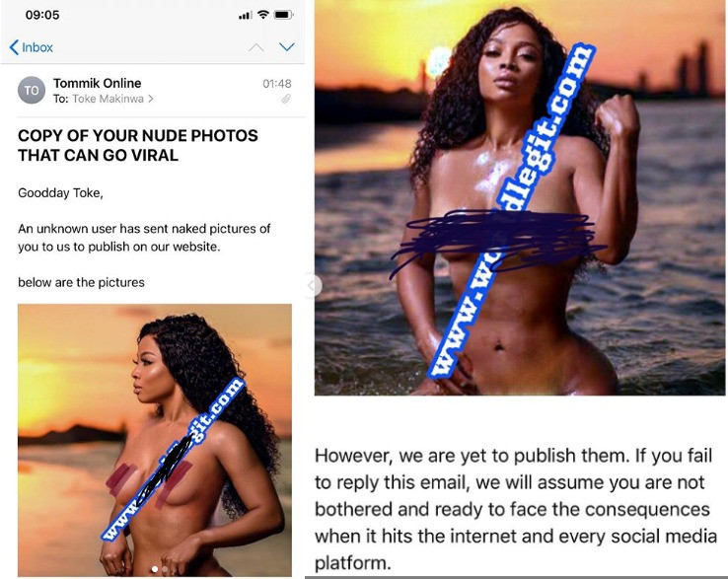This screenshot has width=728, height=579.
Task: Open the gray TO sender avatar
Action: coord(32,90)
